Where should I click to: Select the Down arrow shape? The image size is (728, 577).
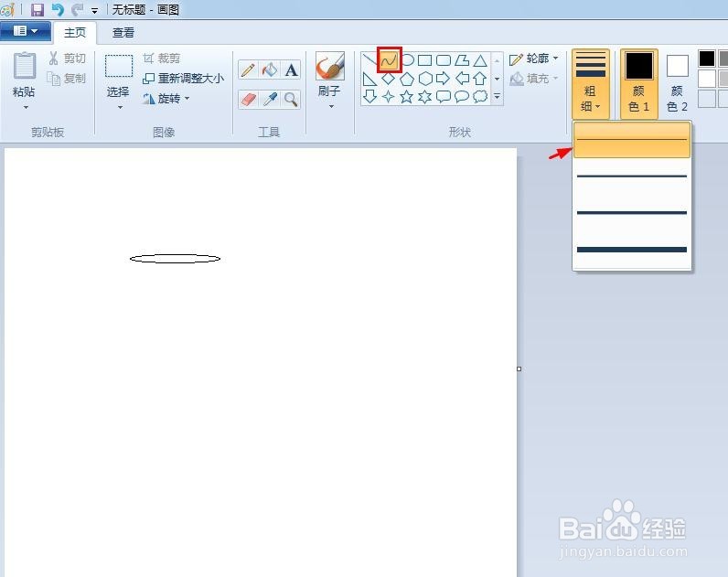click(x=369, y=96)
